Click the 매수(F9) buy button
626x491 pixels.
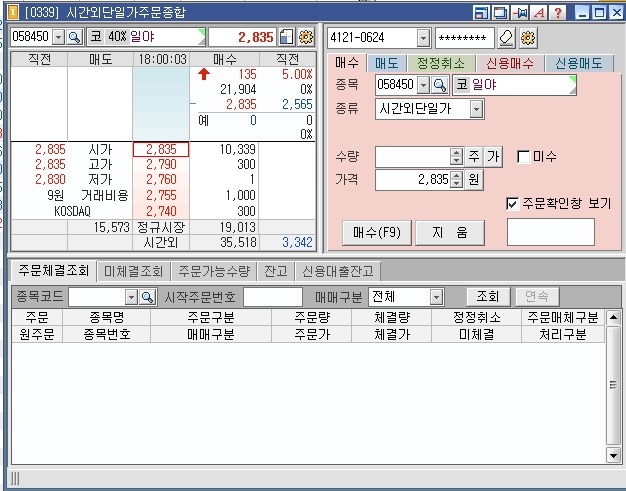[376, 232]
